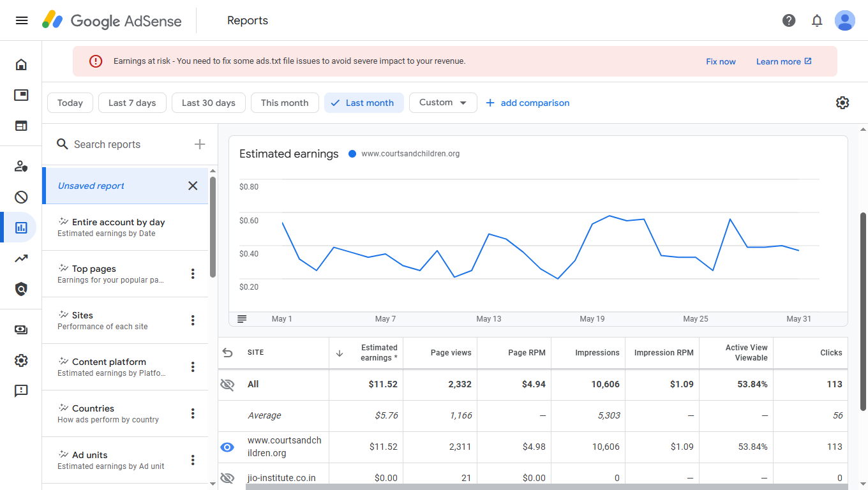This screenshot has width=868, height=490.
Task: Click www.courtsandchildren.org site name cell
Action: [285, 447]
